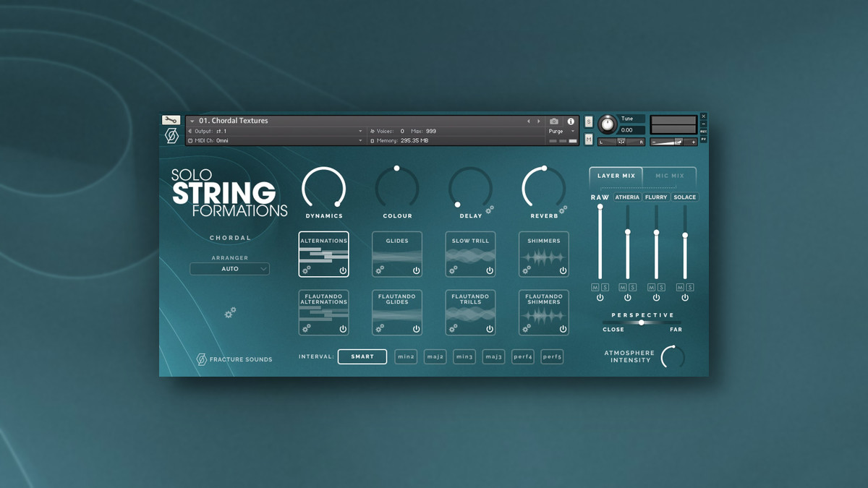Open the Purge dropdown menu

click(x=562, y=132)
